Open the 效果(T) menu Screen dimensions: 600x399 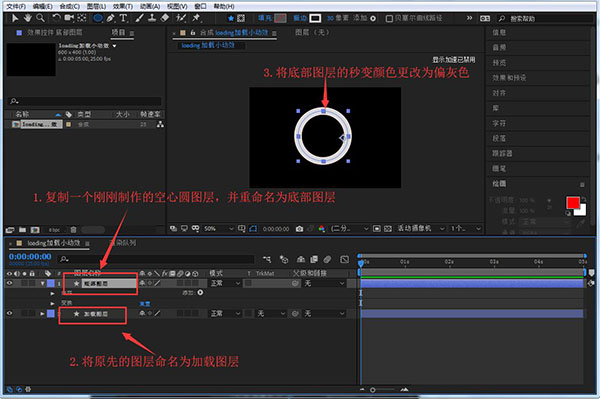[x=122, y=6]
